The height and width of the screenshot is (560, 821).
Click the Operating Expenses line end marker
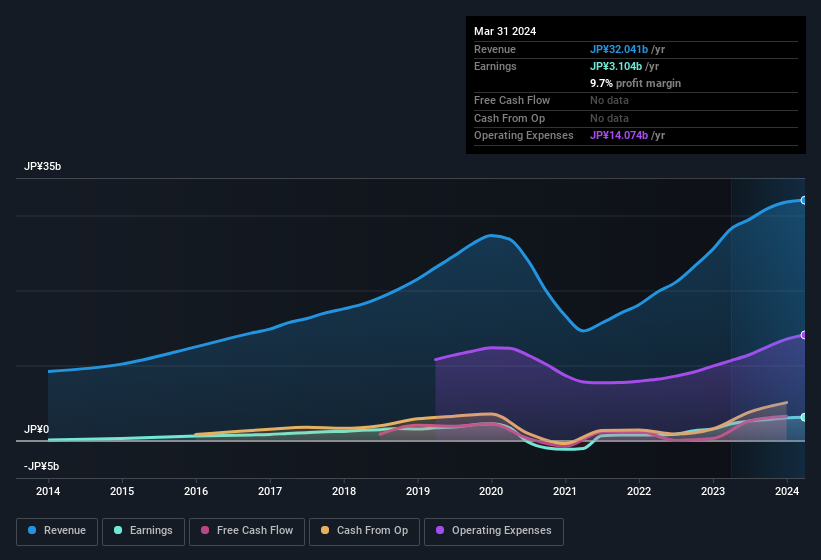pyautogui.click(x=804, y=335)
